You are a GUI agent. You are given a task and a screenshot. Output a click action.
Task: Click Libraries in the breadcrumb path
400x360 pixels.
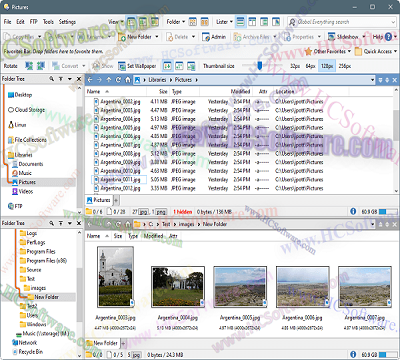click(157, 80)
